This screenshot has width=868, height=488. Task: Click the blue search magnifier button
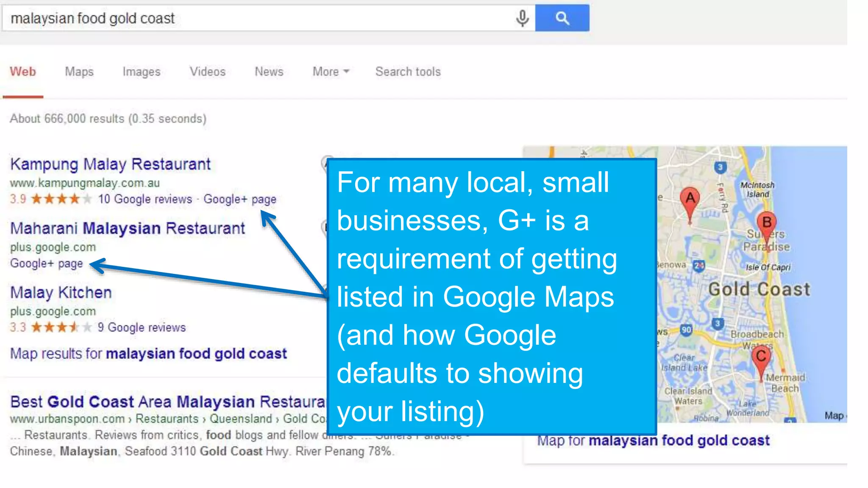[x=562, y=18]
